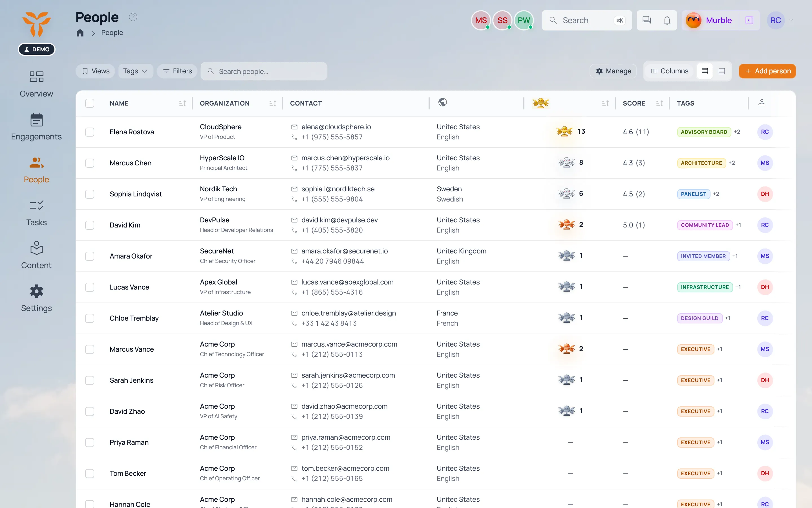Sort by the badge count column

pos(605,103)
